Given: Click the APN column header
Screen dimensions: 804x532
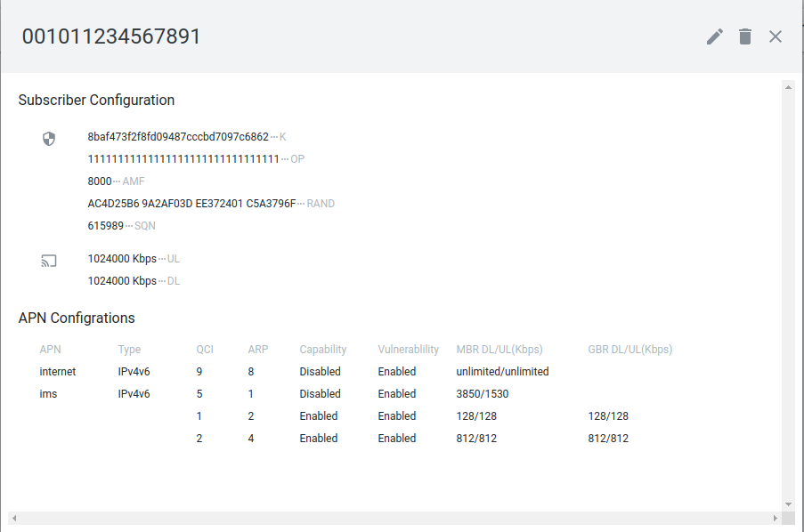Looking at the screenshot, I should click(50, 350).
